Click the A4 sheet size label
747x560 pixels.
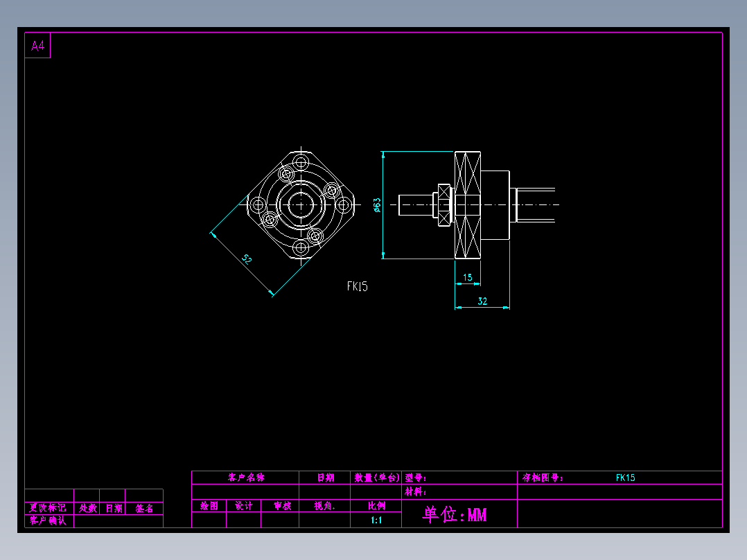pyautogui.click(x=37, y=46)
